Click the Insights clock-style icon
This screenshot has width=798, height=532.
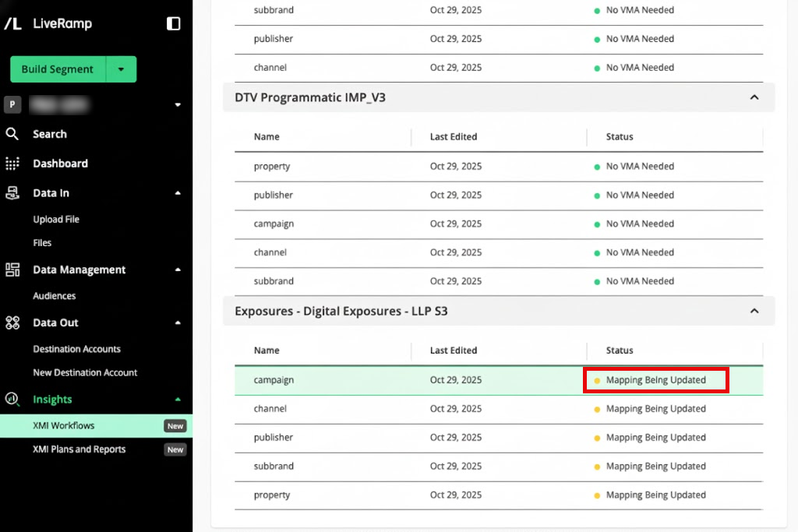[x=12, y=399]
